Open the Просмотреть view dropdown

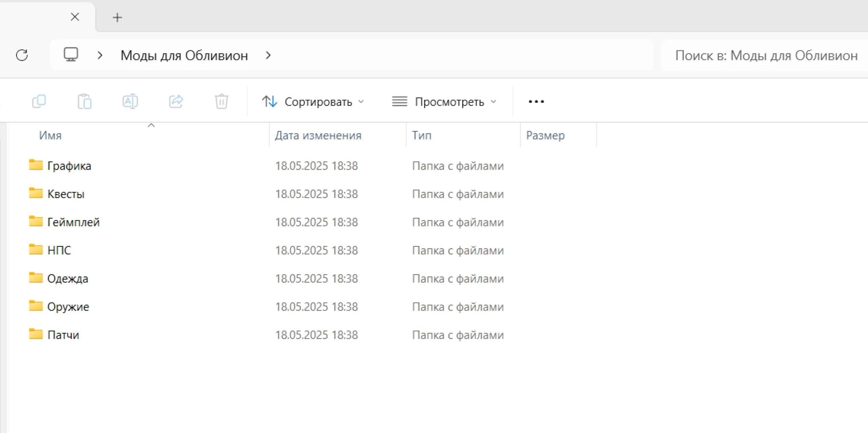tap(444, 101)
